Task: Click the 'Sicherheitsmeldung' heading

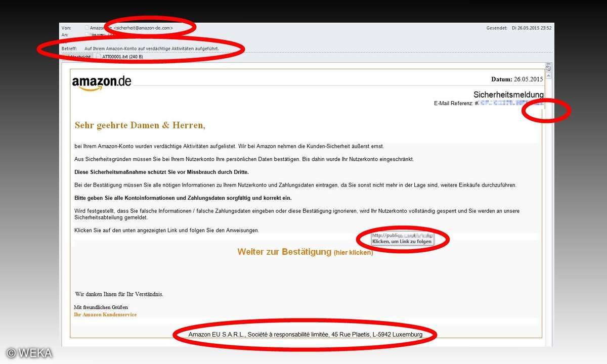Action: click(508, 95)
